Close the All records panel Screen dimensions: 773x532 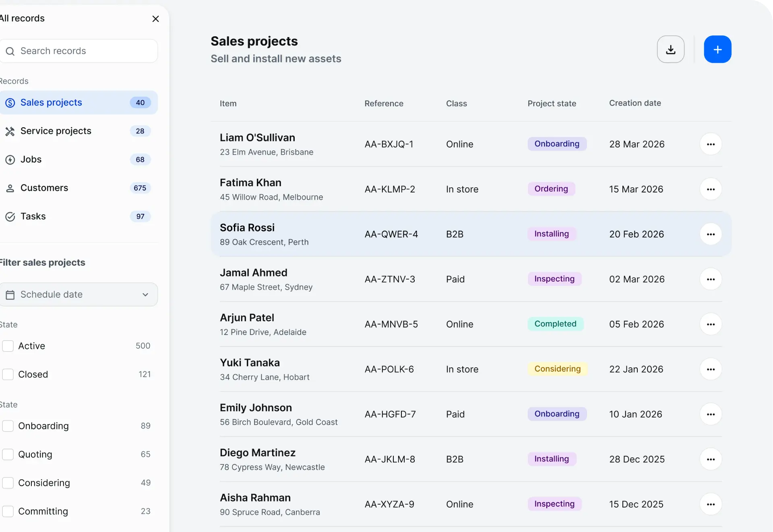pyautogui.click(x=156, y=19)
